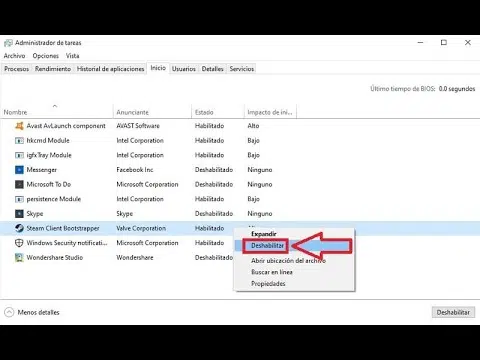
Task: Select the persistence Module row name
Action: 54,199
